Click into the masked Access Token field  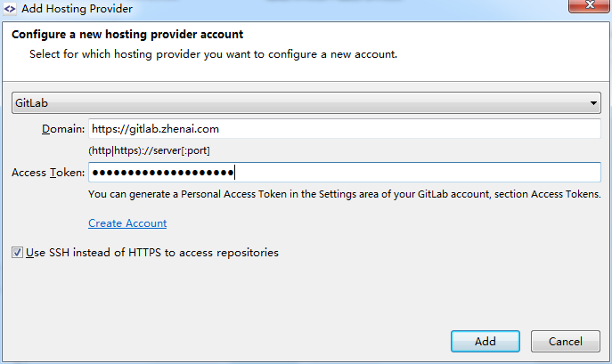[x=345, y=172]
